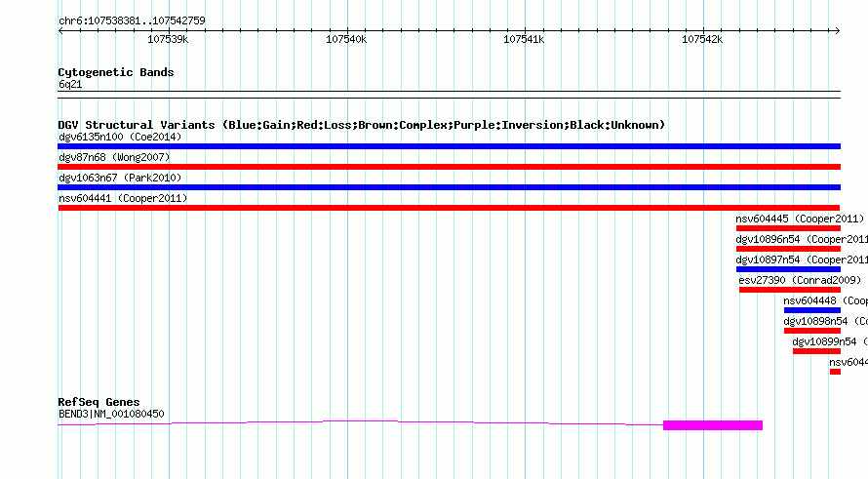This screenshot has width=868, height=479.
Task: Click the left arrowhead of the ruler
Action: pos(60,30)
